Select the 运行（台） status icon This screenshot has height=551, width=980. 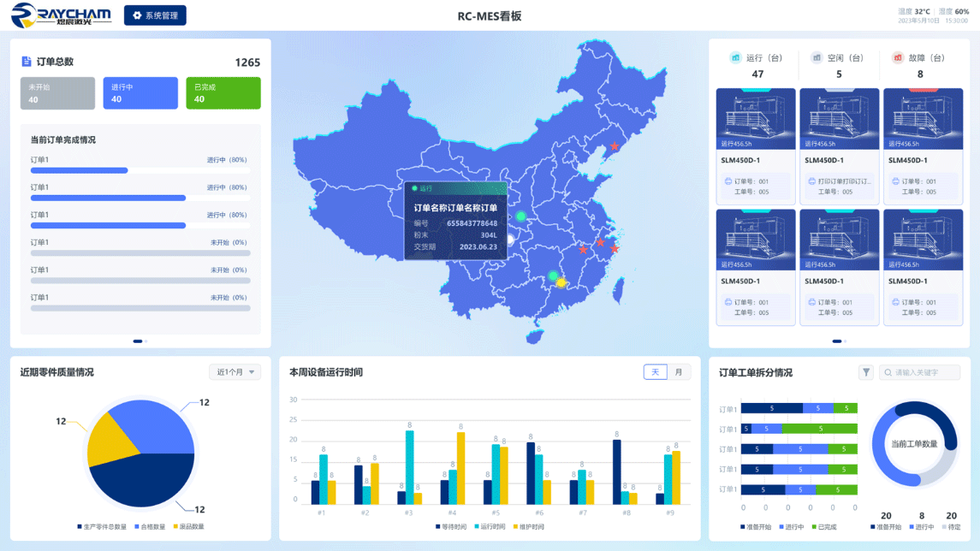pyautogui.click(x=735, y=58)
